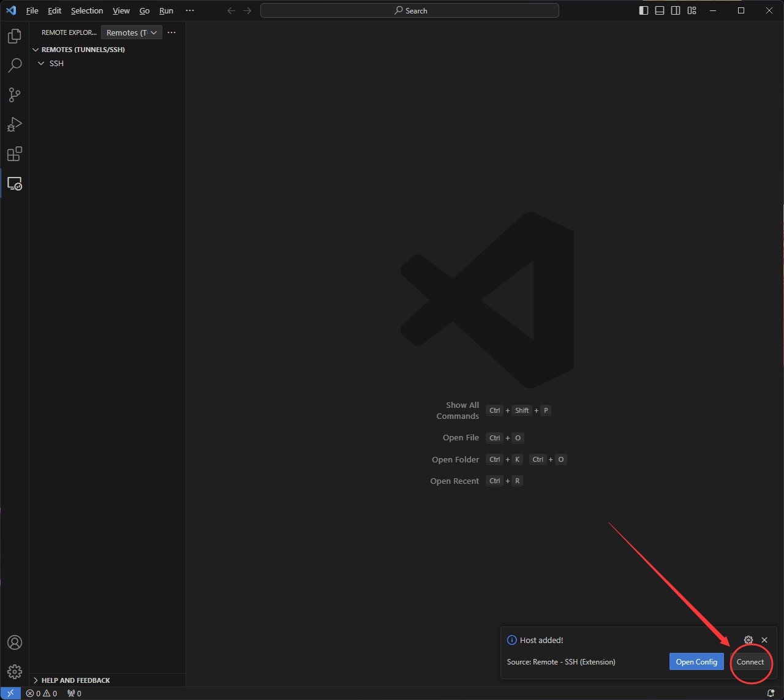
Task: Show more menu items ellipsis
Action: click(x=190, y=10)
